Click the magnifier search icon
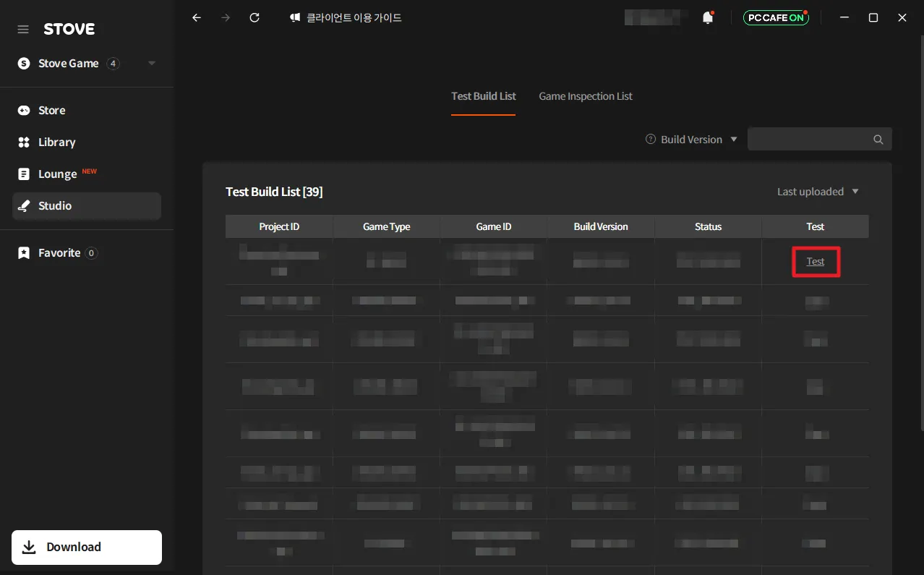This screenshot has height=575, width=924. click(878, 140)
